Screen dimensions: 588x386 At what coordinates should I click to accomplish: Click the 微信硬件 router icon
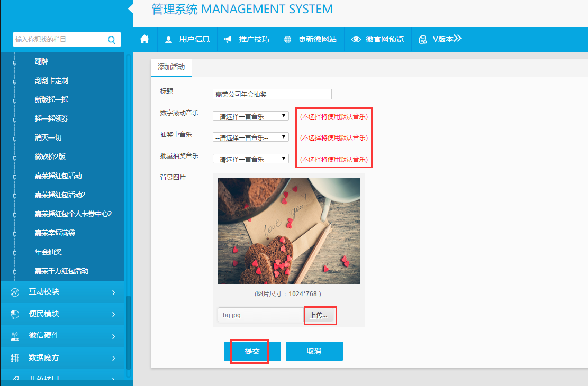point(15,336)
